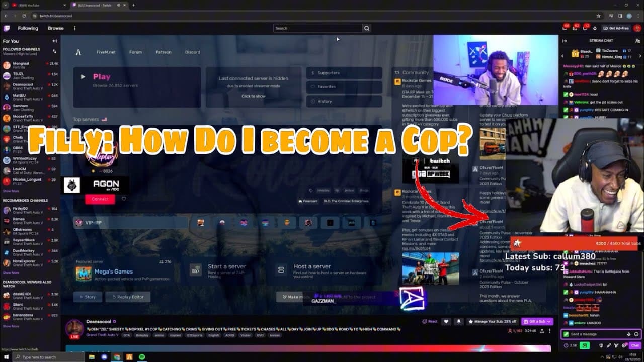Collapse the For You sidebar
The image size is (644, 362).
(54, 41)
